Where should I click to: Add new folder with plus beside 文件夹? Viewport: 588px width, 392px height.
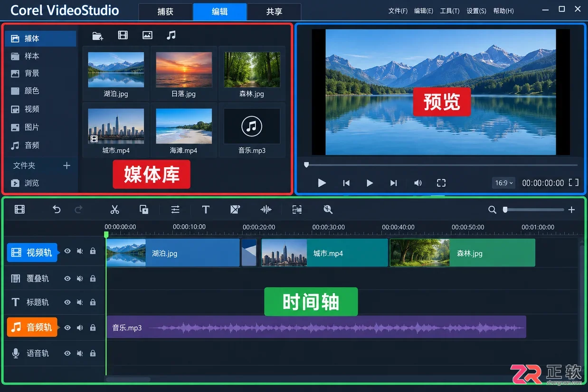pyautogui.click(x=66, y=165)
